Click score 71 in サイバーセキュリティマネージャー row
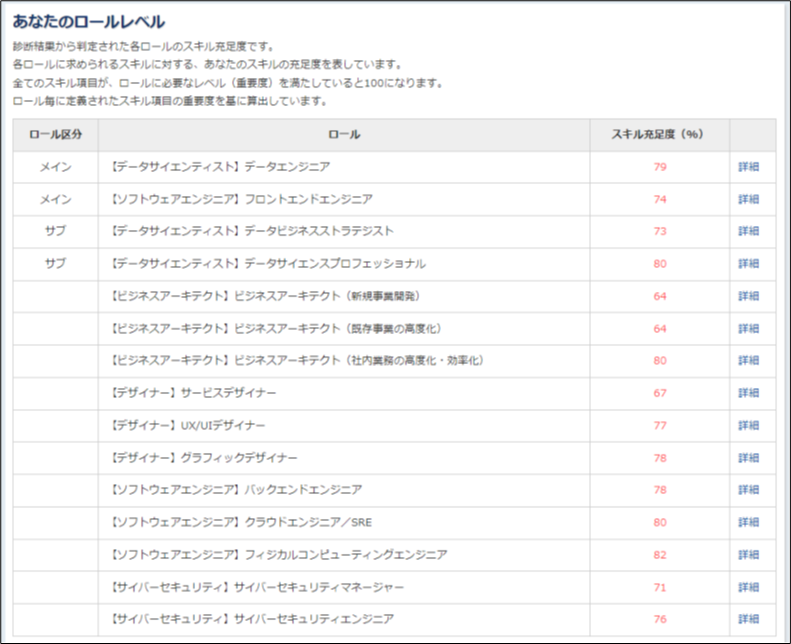 tap(660, 588)
